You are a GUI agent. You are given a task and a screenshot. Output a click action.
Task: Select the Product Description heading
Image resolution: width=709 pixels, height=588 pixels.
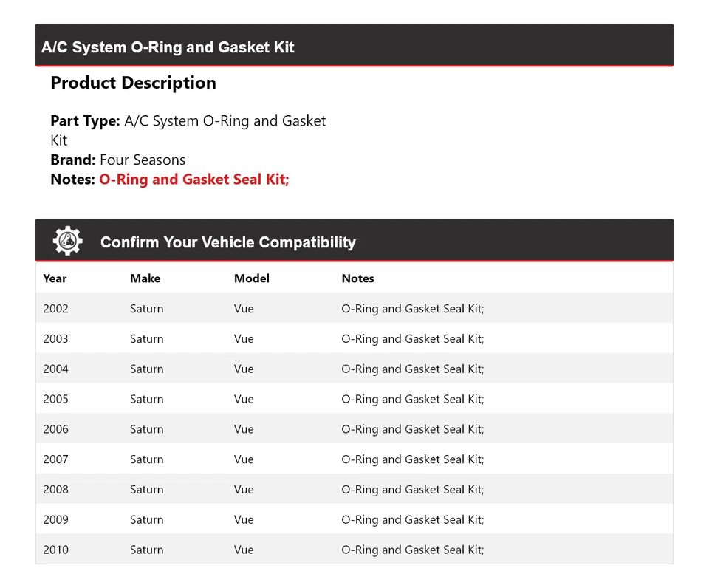tap(133, 83)
